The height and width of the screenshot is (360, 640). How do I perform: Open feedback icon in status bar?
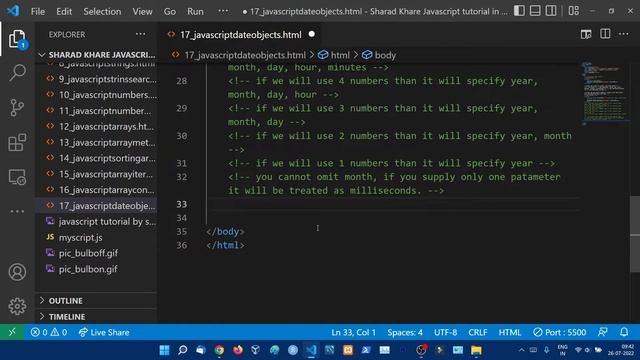[603, 332]
